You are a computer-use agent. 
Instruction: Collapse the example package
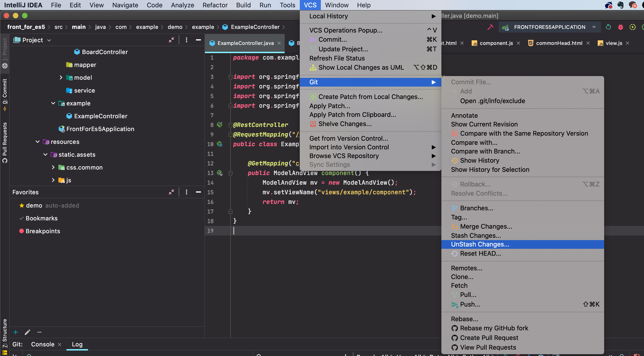[53, 103]
